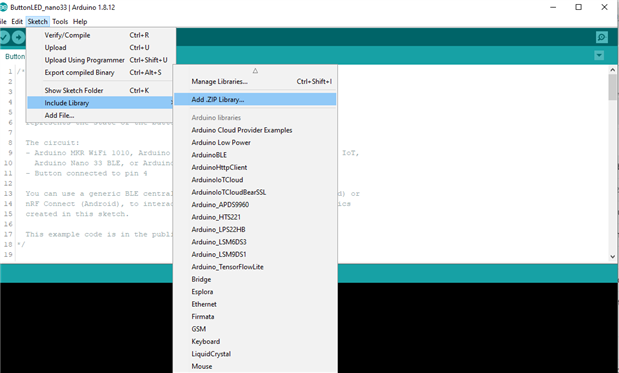Maximize the Arduino IDE window
This screenshot has height=373, width=619.
[578, 7]
